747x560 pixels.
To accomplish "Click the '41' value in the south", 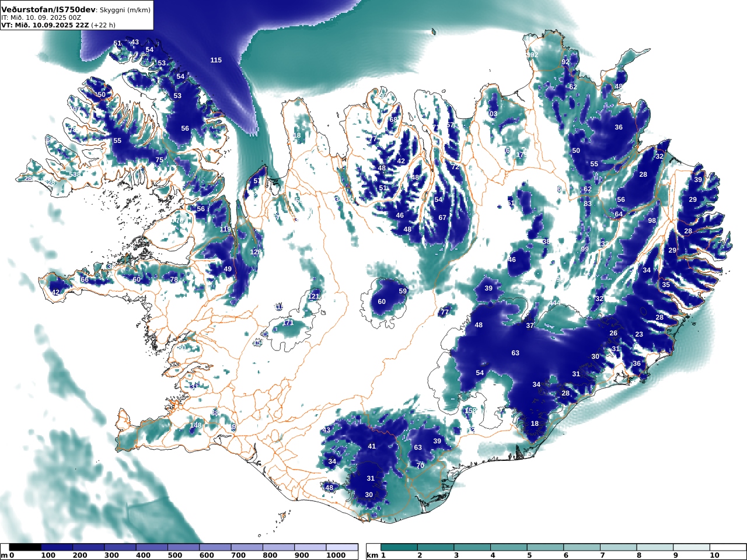I will (x=372, y=446).
